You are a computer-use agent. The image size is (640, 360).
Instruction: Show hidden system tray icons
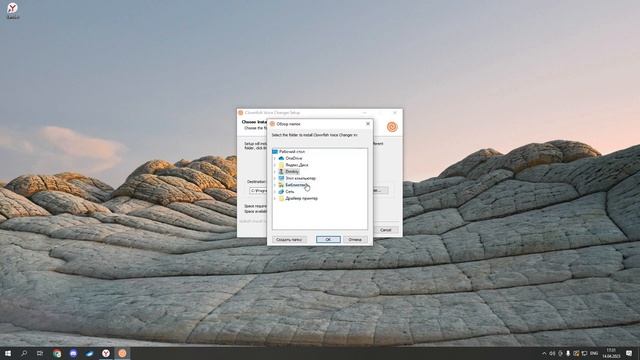(x=544, y=353)
